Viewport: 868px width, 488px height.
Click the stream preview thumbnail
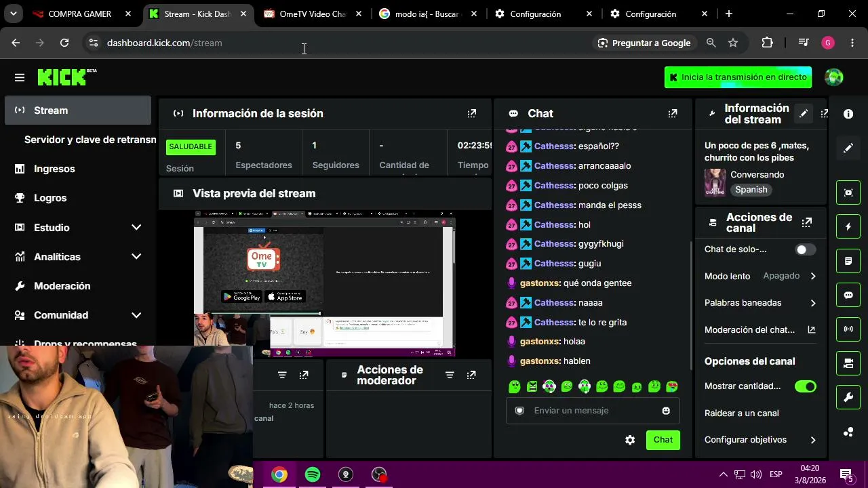(x=324, y=283)
